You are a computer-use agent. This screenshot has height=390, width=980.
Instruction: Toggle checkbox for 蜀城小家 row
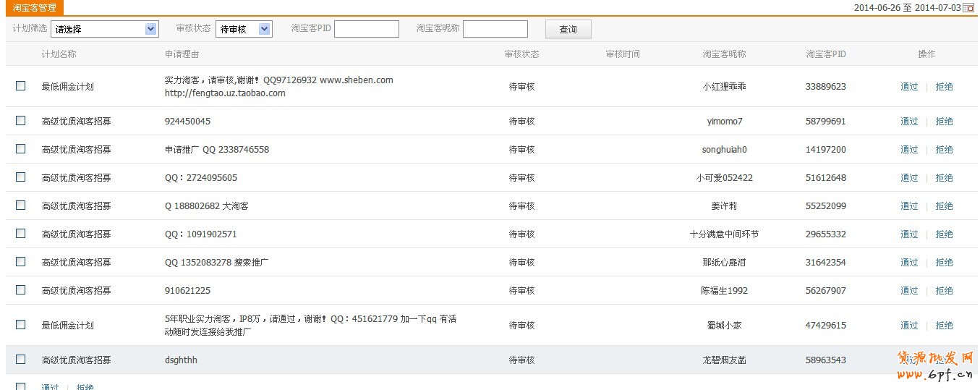click(x=20, y=325)
